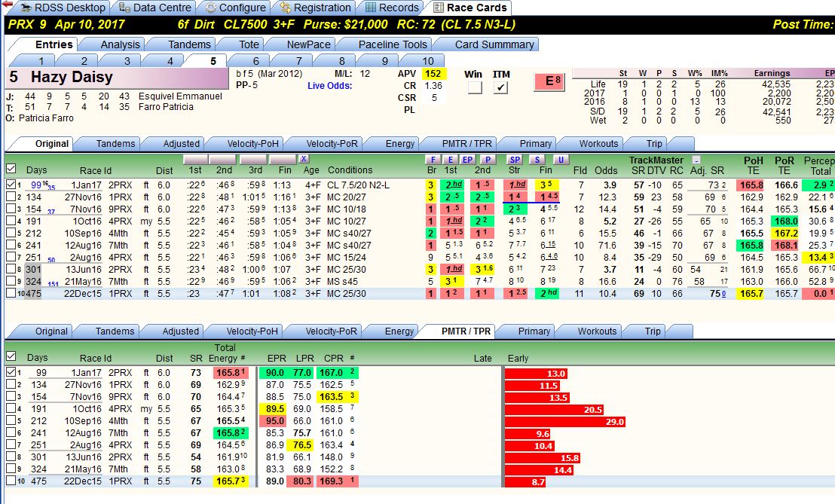The height and width of the screenshot is (504, 835).
Task: Open Records via its grid icon
Action: (x=370, y=8)
